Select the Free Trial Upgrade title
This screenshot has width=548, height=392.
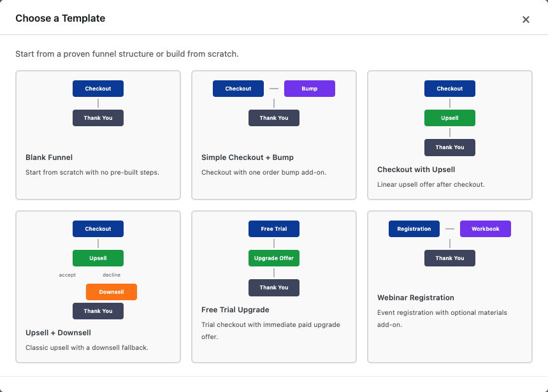235,310
